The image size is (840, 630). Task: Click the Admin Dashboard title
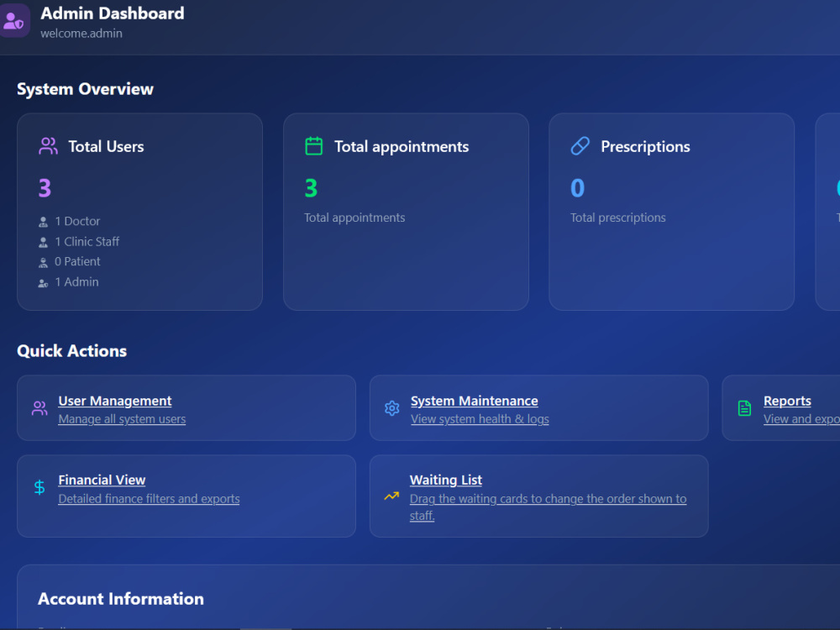(113, 13)
